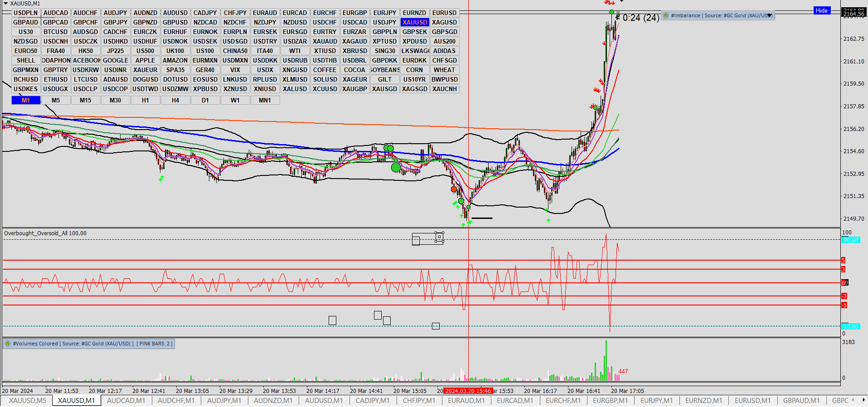The width and height of the screenshot is (868, 407).
Task: Expand the #Imbalance label dropdown arrow
Action: [x=769, y=15]
